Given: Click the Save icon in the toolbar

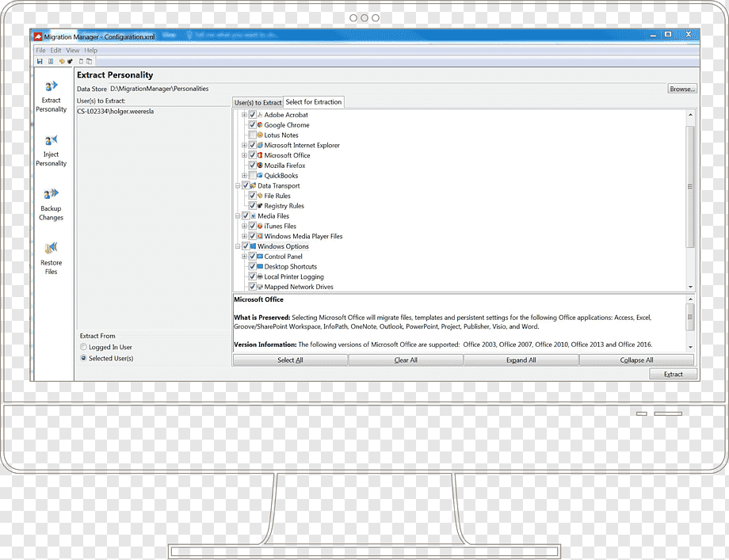Looking at the screenshot, I should [40, 61].
